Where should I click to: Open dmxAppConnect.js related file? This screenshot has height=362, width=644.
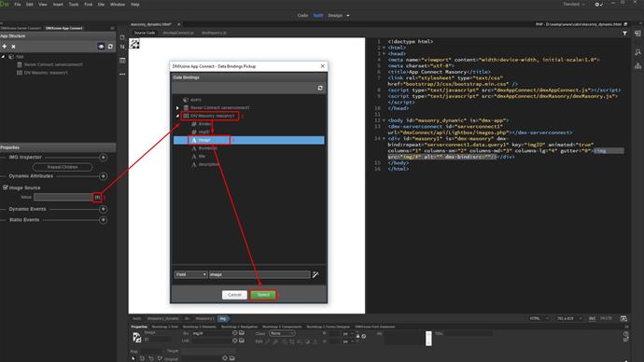[178, 33]
